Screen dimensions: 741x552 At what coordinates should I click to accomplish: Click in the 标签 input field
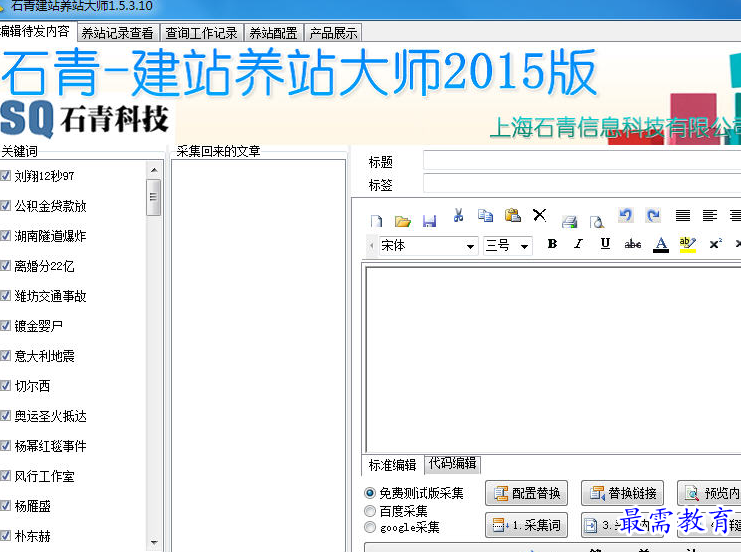(x=582, y=183)
